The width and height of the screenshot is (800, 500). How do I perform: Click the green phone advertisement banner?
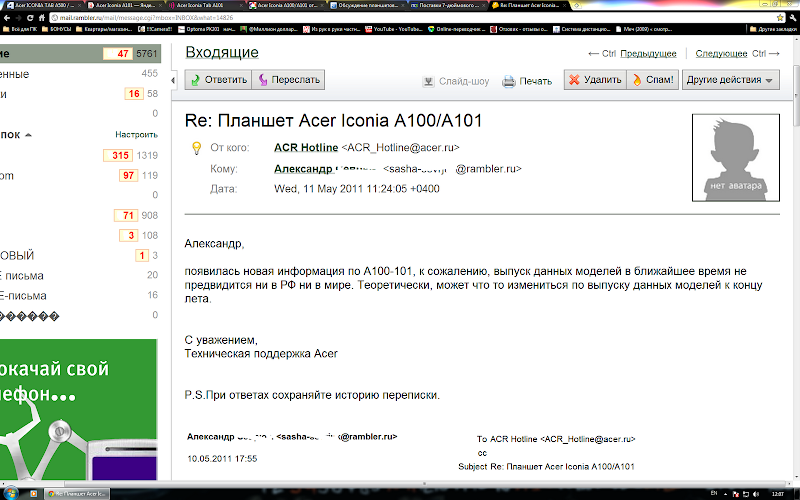tap(79, 409)
